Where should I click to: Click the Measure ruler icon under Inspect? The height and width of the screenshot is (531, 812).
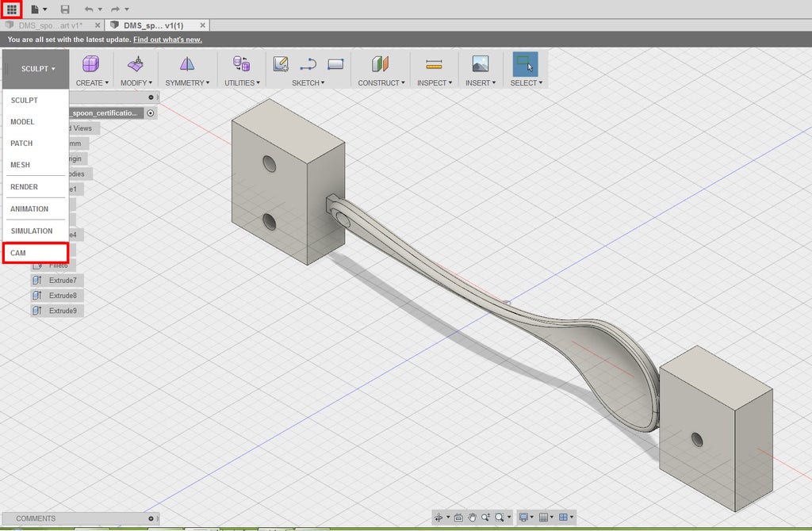coord(433,64)
